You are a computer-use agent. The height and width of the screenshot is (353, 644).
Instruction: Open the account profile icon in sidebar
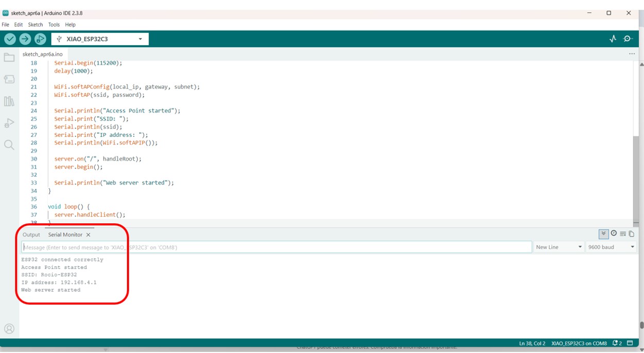(9, 329)
